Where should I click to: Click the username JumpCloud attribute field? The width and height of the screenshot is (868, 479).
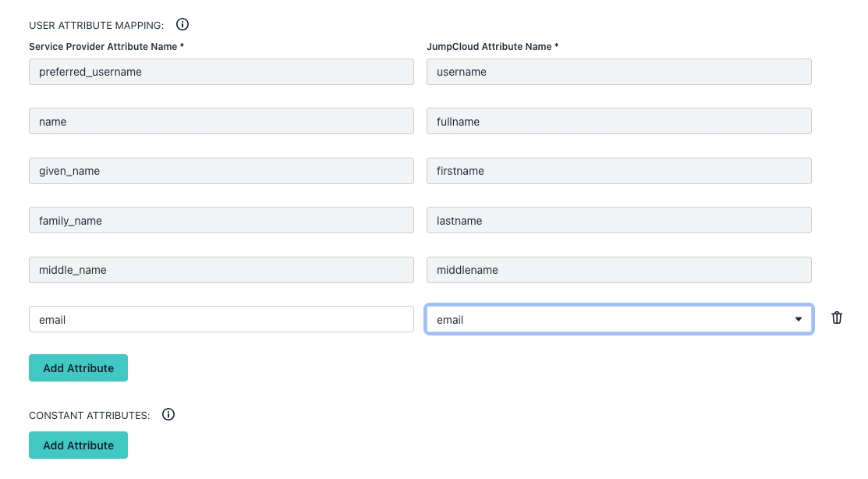[x=618, y=72]
